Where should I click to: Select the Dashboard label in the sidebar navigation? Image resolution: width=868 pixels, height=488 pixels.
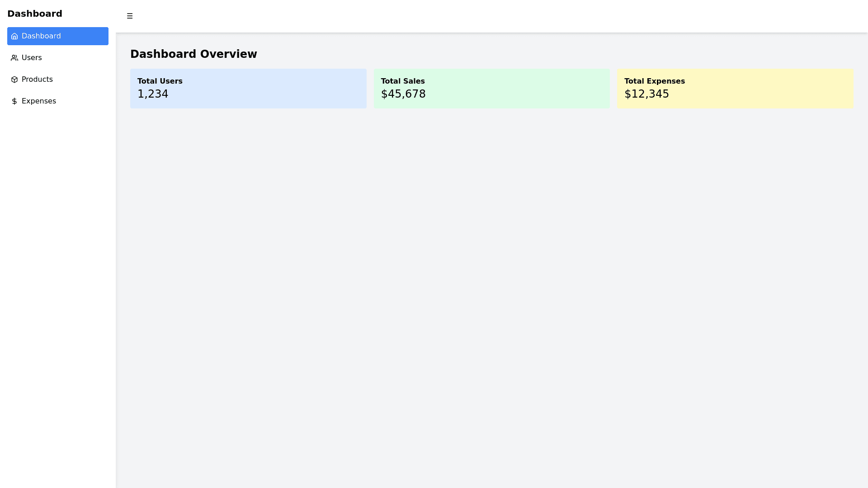coord(41,36)
